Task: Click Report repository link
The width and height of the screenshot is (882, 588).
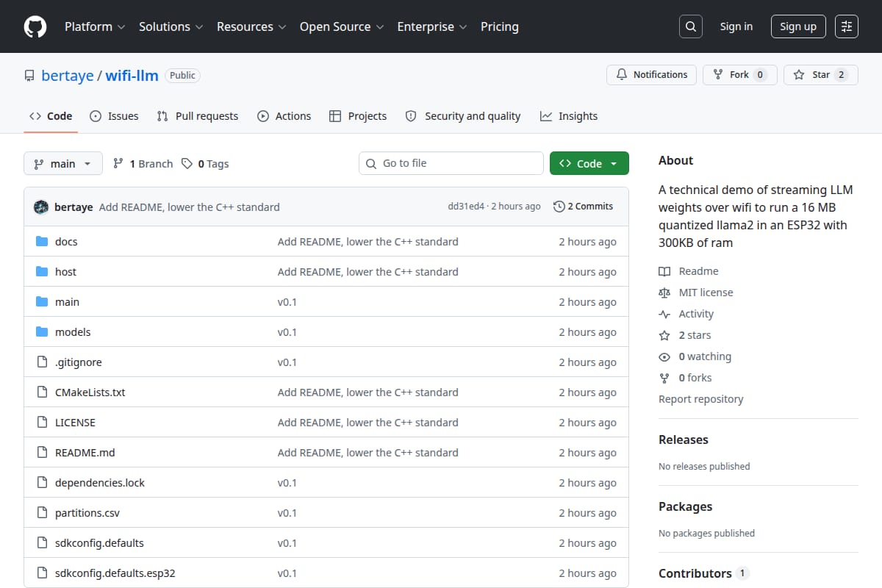Action: [x=701, y=399]
